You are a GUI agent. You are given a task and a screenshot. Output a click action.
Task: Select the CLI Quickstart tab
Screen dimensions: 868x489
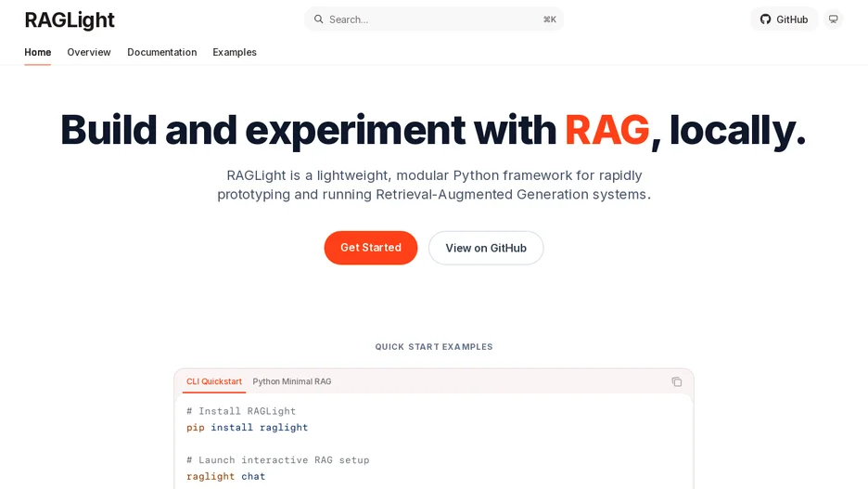(214, 381)
